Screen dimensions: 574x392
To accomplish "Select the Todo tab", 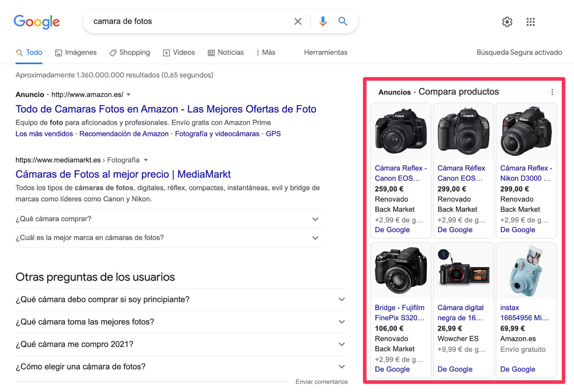I will coord(29,53).
